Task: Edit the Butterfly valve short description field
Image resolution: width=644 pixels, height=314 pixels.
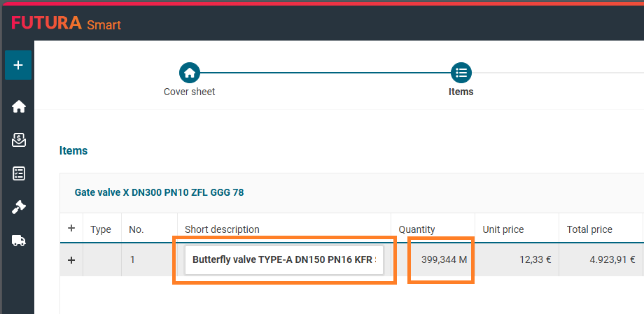Action: tap(284, 259)
